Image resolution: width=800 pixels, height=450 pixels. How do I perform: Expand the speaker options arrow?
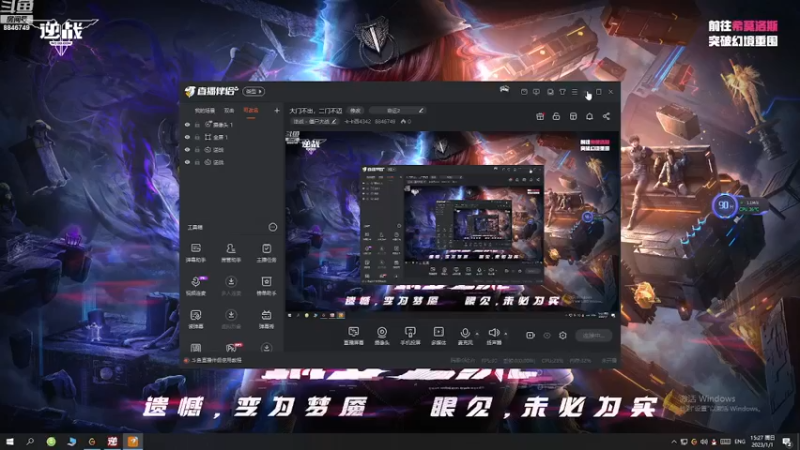point(506,334)
